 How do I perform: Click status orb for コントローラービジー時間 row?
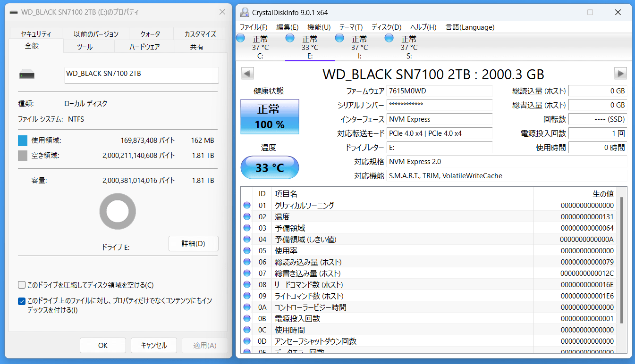(x=247, y=307)
